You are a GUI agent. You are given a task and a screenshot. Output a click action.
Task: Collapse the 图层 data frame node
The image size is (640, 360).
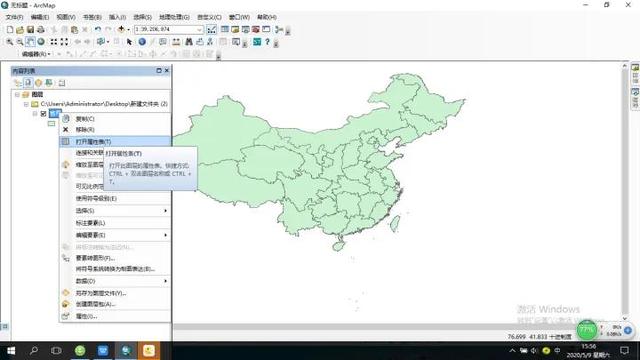[17, 94]
